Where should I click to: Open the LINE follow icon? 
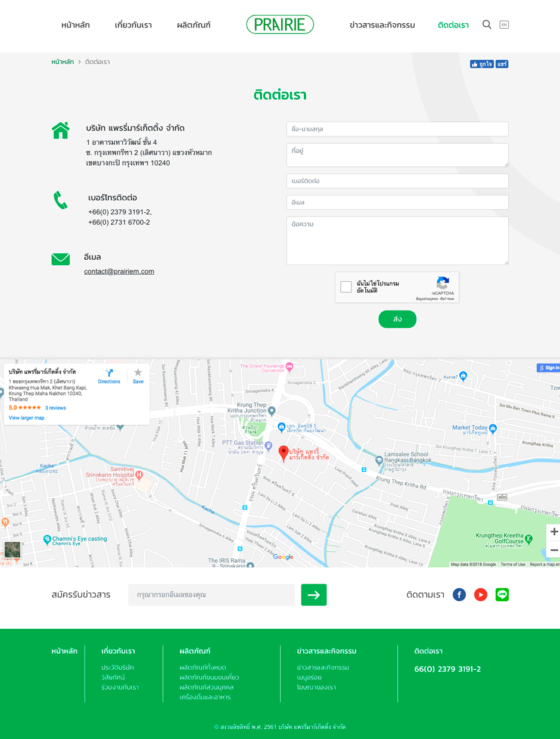(x=502, y=595)
